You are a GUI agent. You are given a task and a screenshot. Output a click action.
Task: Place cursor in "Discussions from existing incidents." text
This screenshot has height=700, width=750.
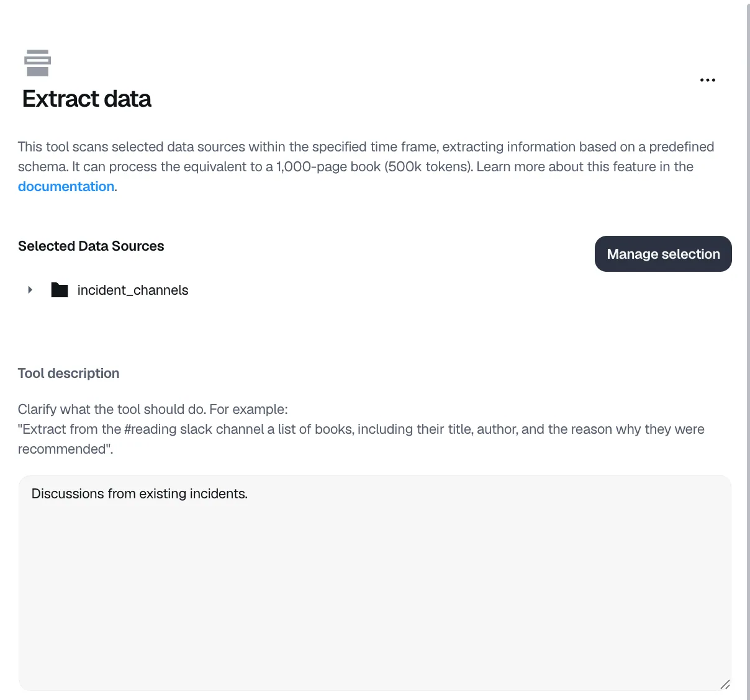[140, 493]
